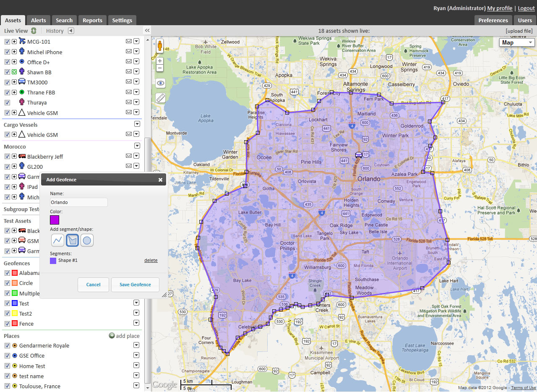Toggle the Home Test place checkbox
This screenshot has width=537, height=392.
7,366
